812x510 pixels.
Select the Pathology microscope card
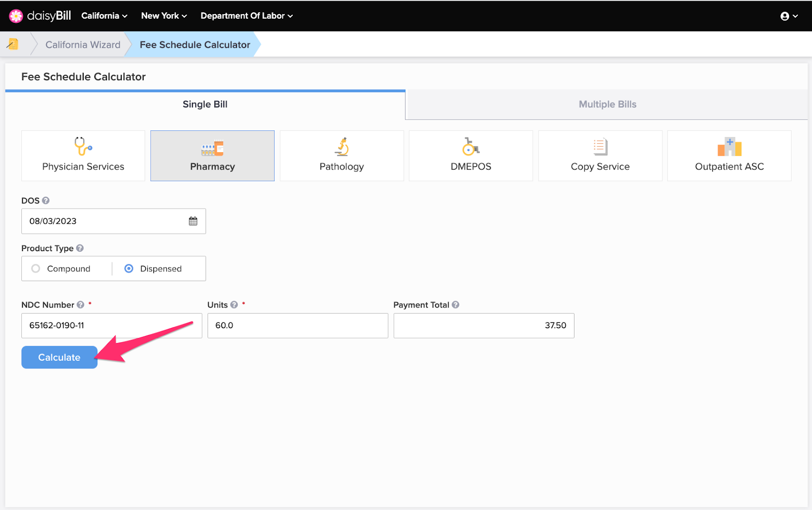pyautogui.click(x=342, y=156)
